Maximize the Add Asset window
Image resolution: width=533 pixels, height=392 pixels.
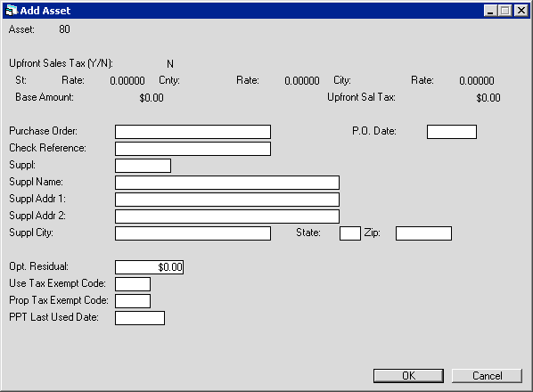(505, 11)
